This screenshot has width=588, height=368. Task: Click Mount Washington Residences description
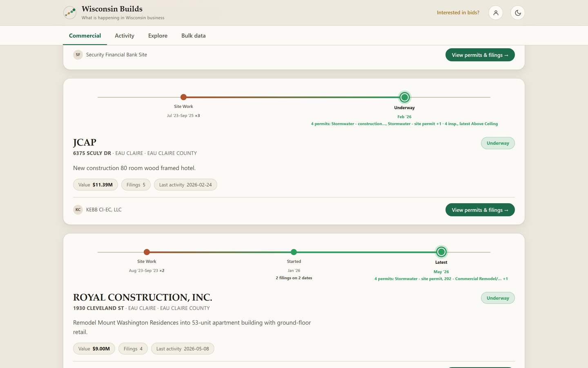point(192,327)
